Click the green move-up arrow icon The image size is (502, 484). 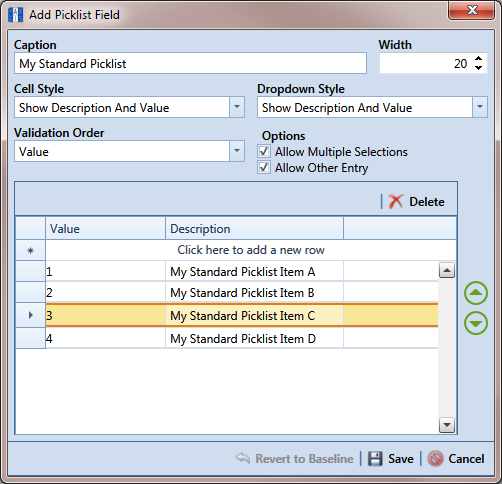pos(476,293)
